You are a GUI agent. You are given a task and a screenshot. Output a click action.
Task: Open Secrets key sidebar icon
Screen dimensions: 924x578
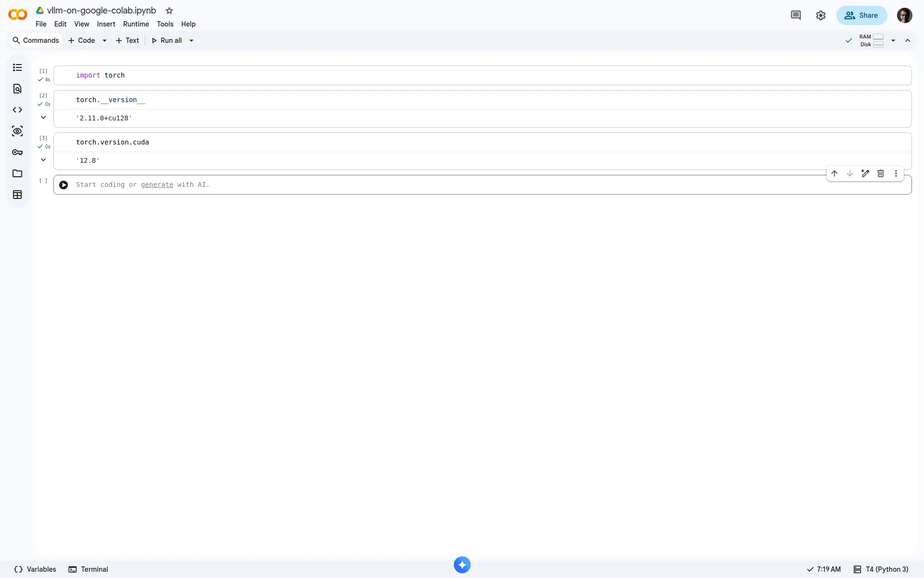[x=17, y=152]
